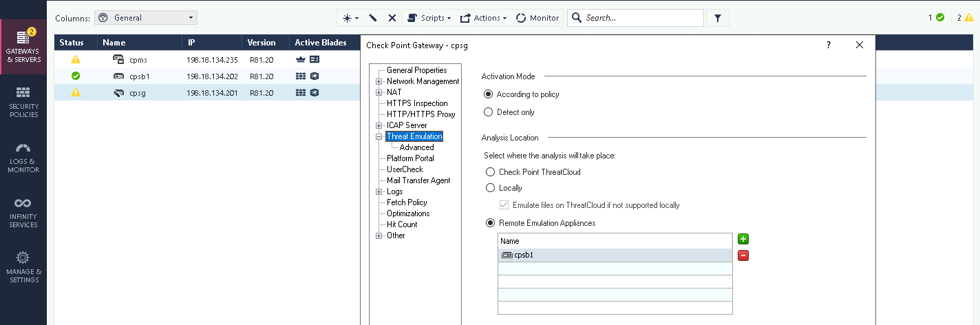Click the red remove appliance minus icon
980x325 pixels.
tap(743, 255)
